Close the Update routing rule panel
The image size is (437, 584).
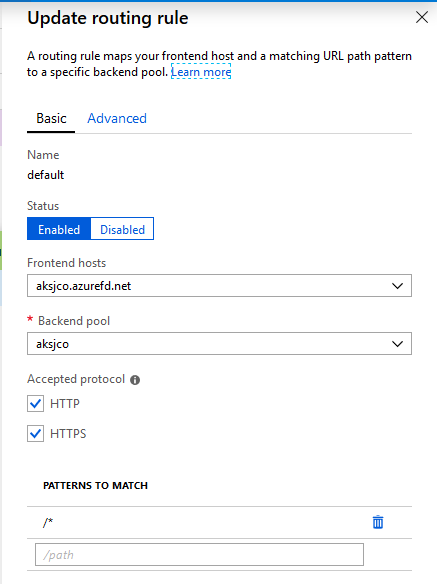[x=422, y=17]
